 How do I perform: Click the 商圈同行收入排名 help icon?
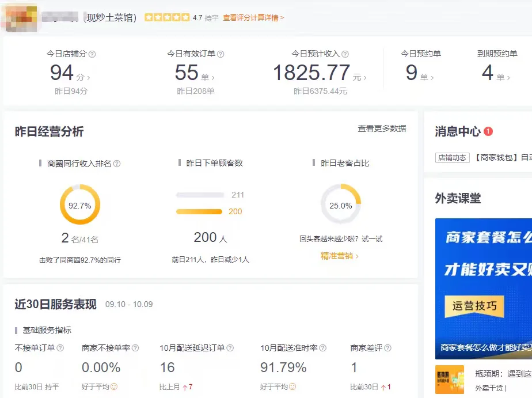pos(117,162)
